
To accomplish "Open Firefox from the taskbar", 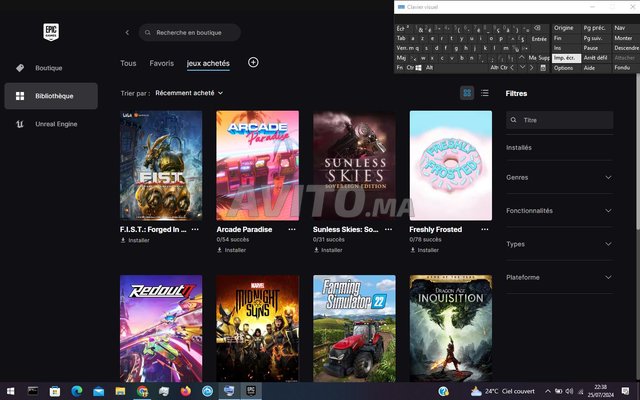I will point(186,390).
